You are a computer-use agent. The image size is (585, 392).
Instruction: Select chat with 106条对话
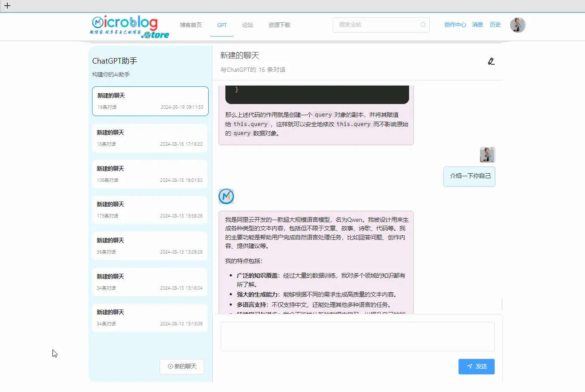150,174
